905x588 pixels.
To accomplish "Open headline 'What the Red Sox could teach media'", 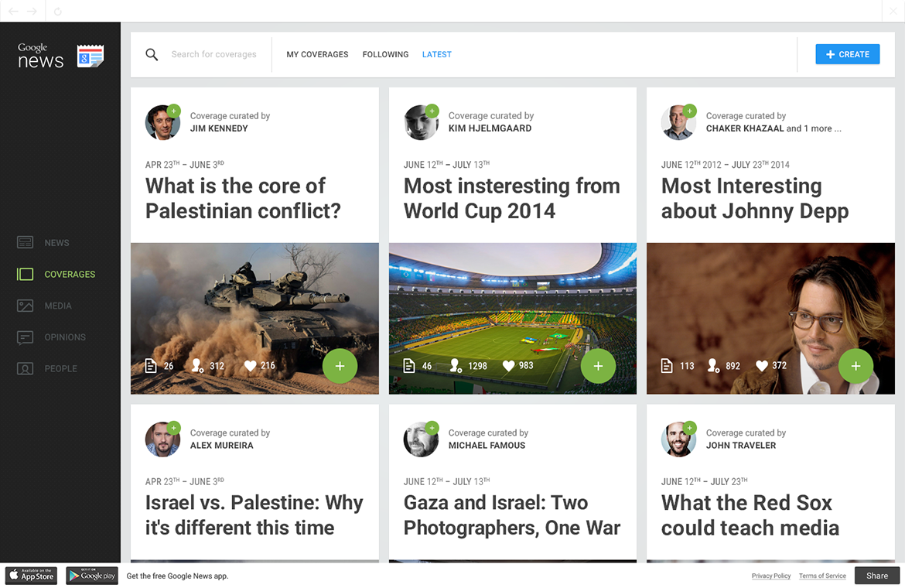I will pos(750,515).
